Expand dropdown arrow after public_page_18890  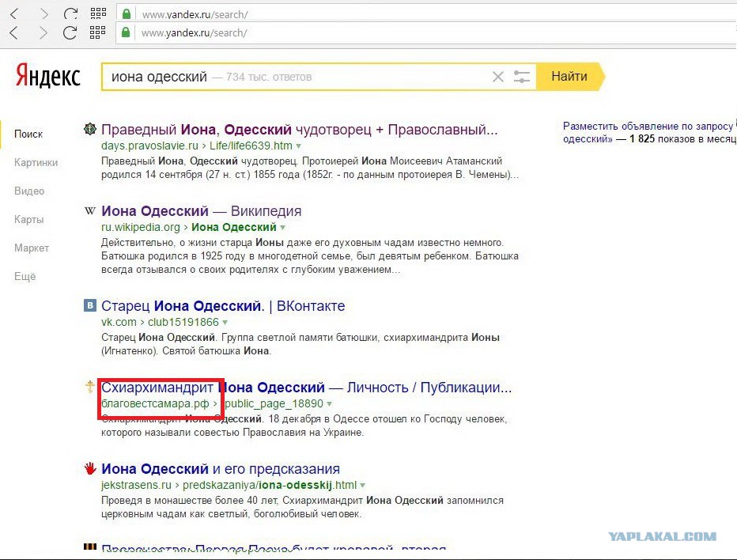click(329, 404)
